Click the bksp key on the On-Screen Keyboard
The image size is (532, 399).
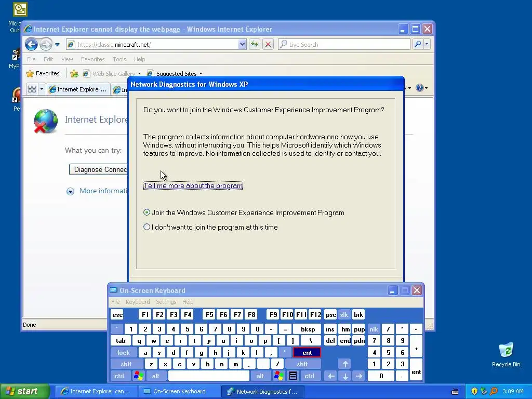[x=308, y=329]
